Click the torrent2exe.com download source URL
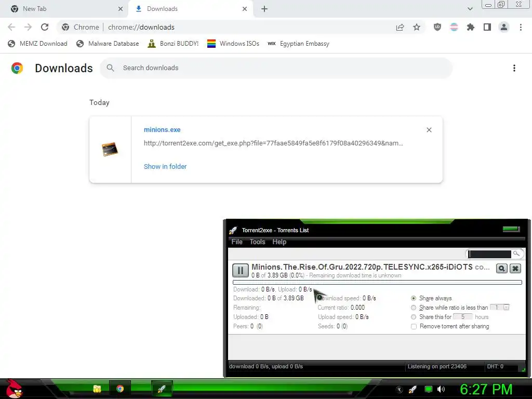This screenshot has width=532, height=399. 273,143
